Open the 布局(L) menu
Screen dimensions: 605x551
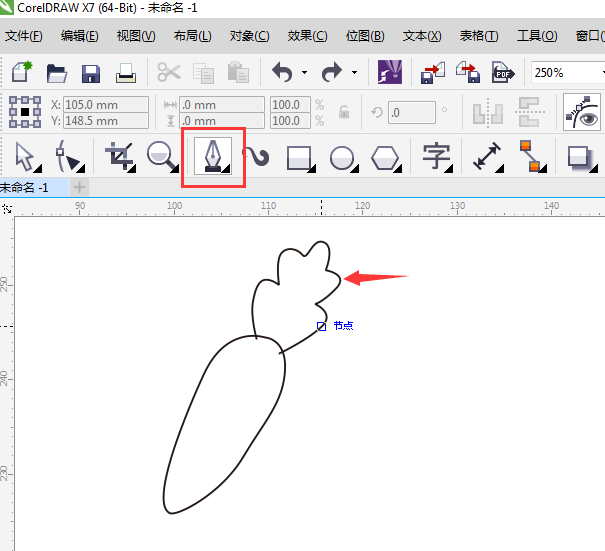click(x=193, y=36)
